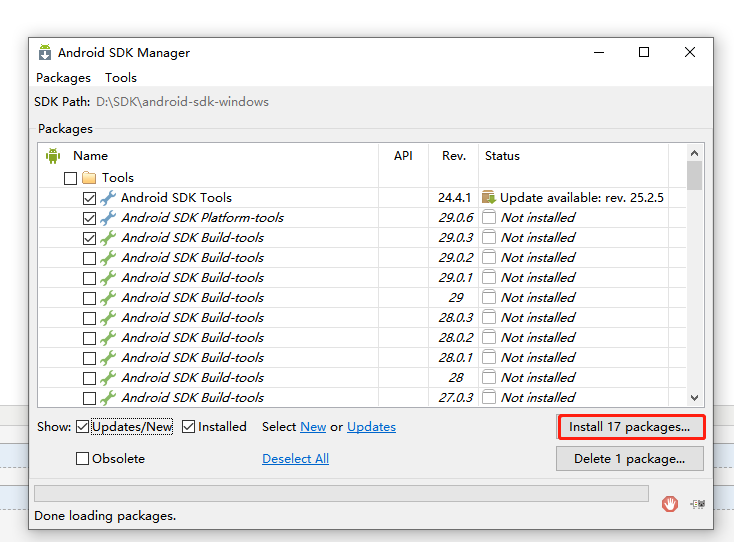Click Install 17 packages button

click(630, 427)
